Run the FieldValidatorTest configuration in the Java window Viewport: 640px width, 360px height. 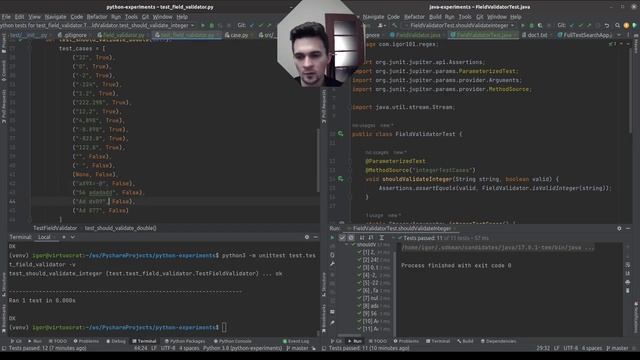(522, 25)
